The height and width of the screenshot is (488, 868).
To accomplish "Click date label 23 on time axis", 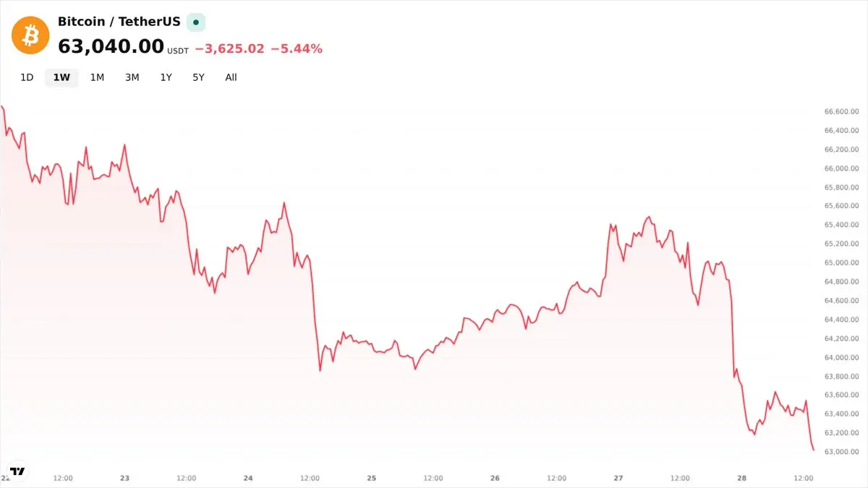I will tap(124, 478).
